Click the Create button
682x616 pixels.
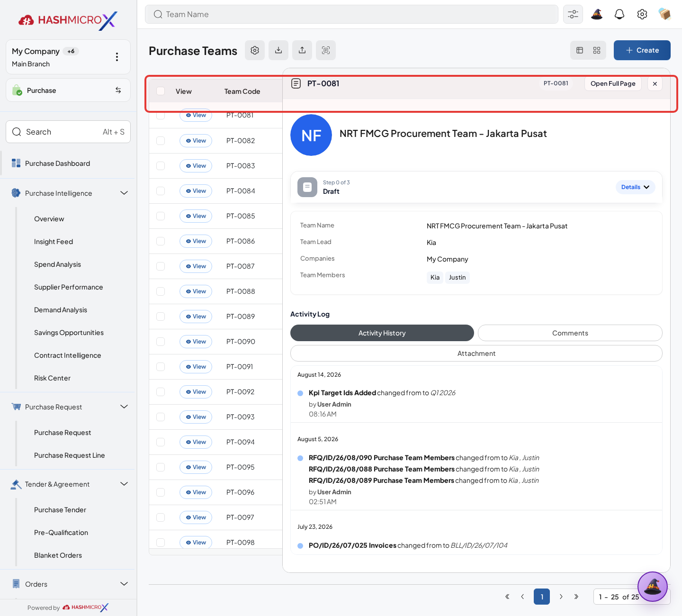(642, 50)
